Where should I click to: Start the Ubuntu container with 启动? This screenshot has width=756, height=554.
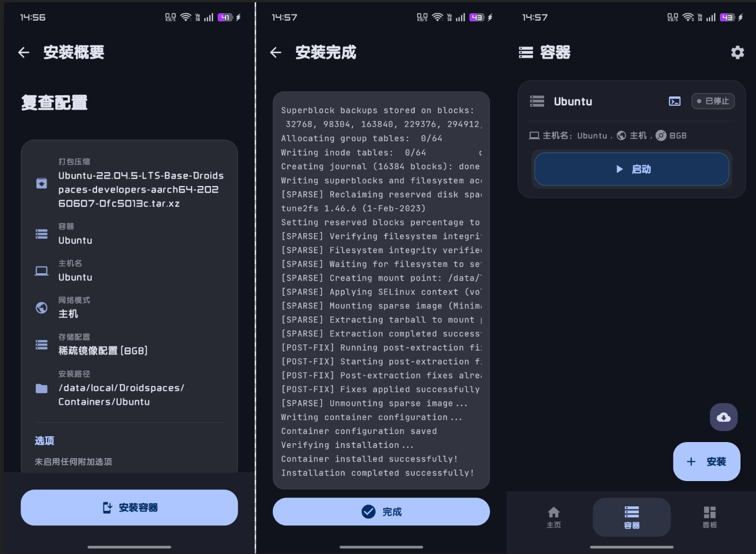tap(632, 169)
